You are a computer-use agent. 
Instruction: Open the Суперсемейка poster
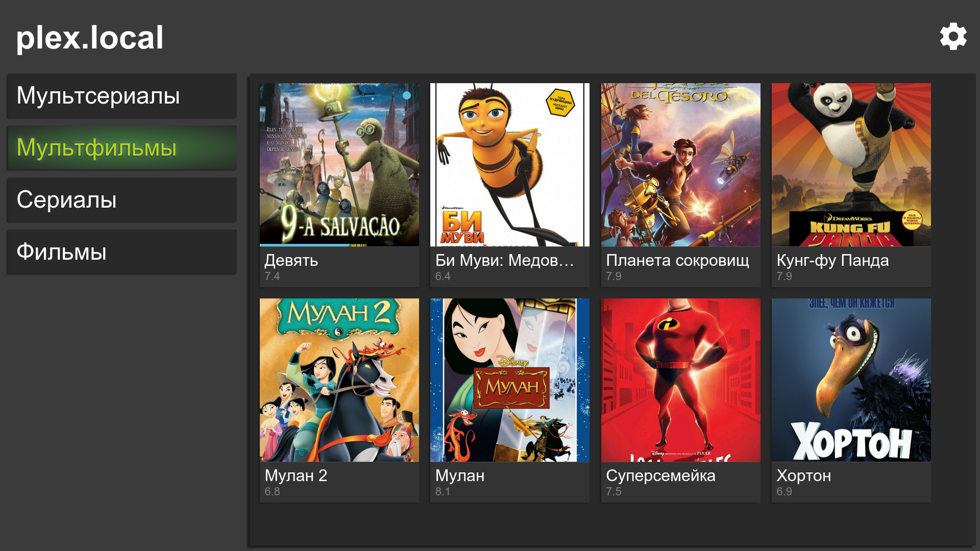point(680,380)
